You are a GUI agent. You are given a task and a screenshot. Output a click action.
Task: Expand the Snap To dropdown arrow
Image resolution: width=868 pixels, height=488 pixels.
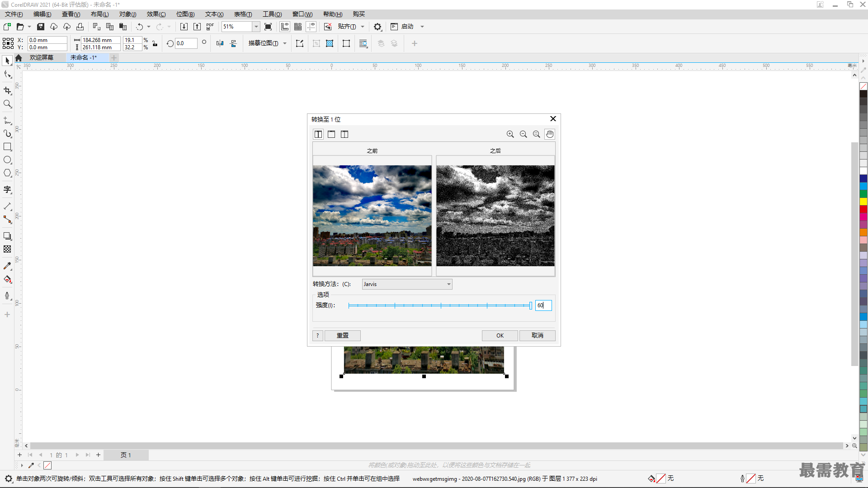[363, 27]
